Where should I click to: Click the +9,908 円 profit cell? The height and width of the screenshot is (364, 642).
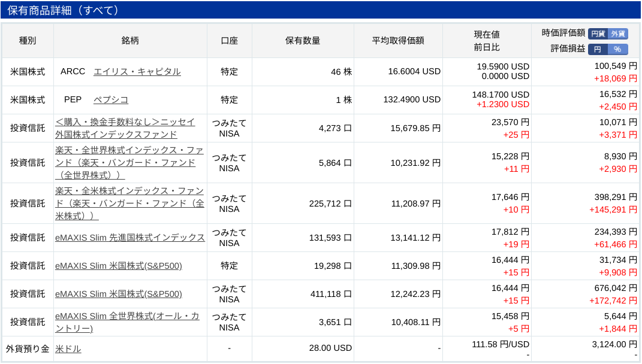pyautogui.click(x=618, y=273)
